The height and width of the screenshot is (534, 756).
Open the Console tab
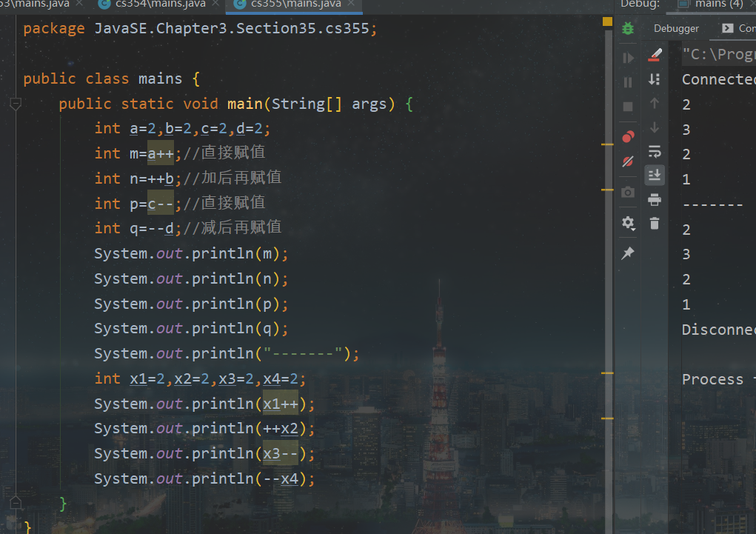739,28
